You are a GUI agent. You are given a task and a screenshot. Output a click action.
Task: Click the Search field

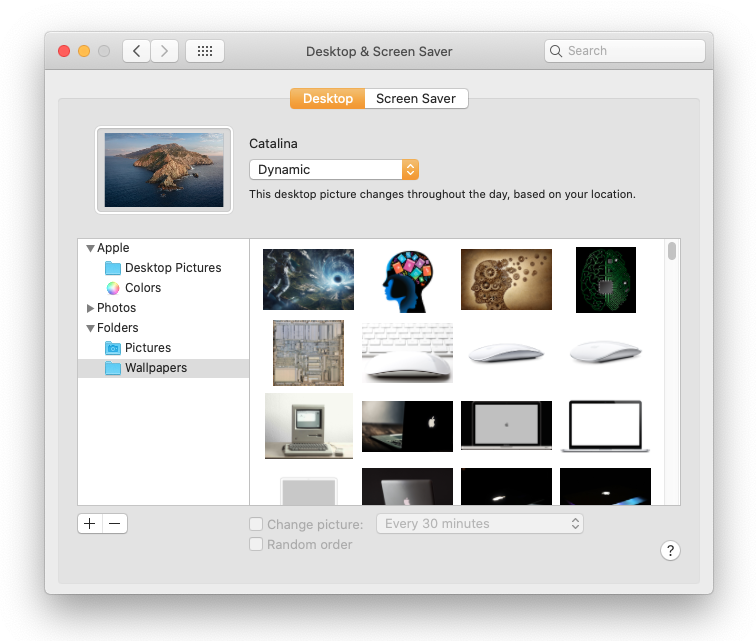coord(625,51)
